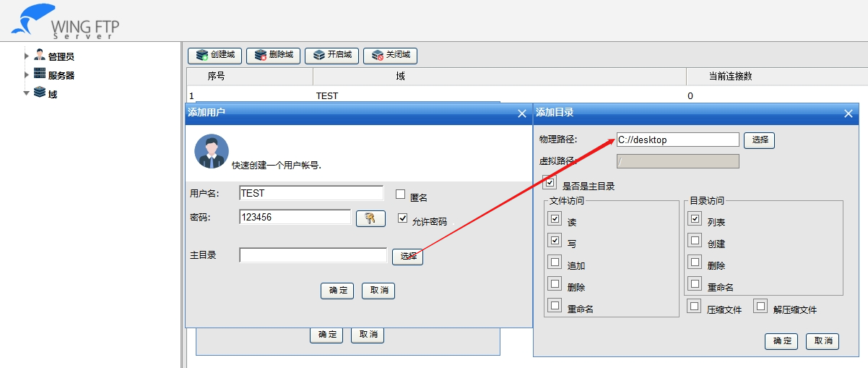Viewport: 868px width, 368px height.
Task: Select the TEST domain row
Action: 326,95
